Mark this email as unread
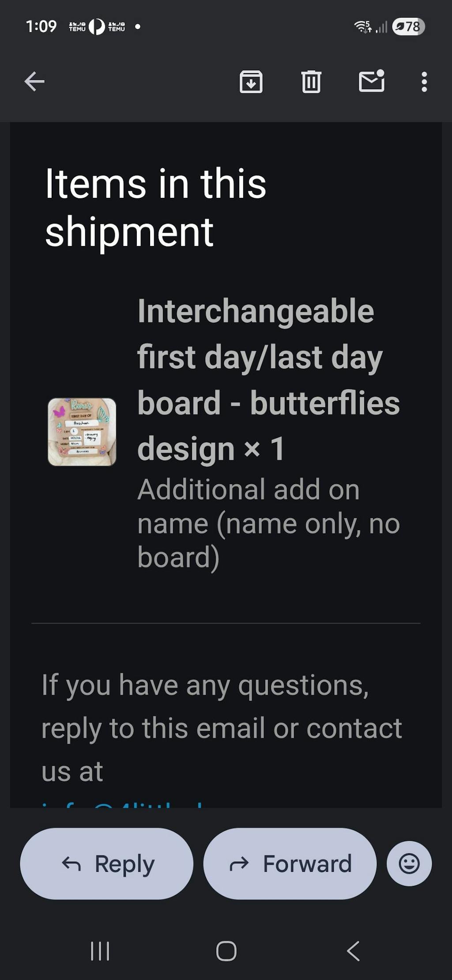 (x=372, y=81)
